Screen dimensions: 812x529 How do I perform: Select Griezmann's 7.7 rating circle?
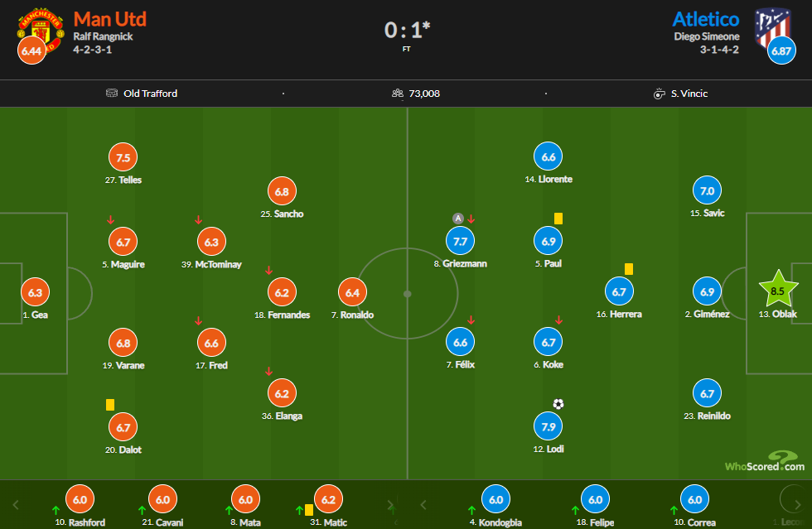(460, 241)
